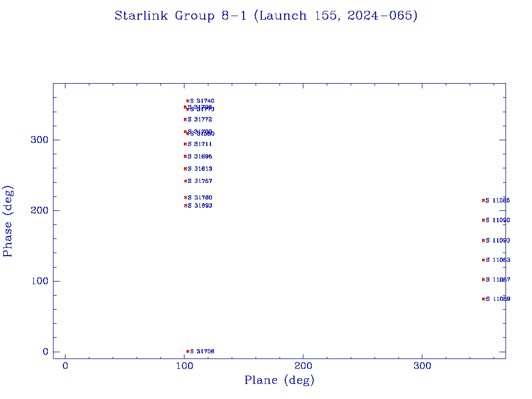The height and width of the screenshot is (399, 532).
Task: Click the red marker beside 'S 31706'
Action: point(188,352)
